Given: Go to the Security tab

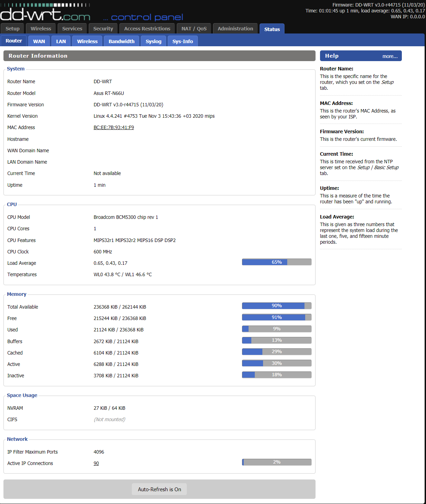Looking at the screenshot, I should click(103, 29).
